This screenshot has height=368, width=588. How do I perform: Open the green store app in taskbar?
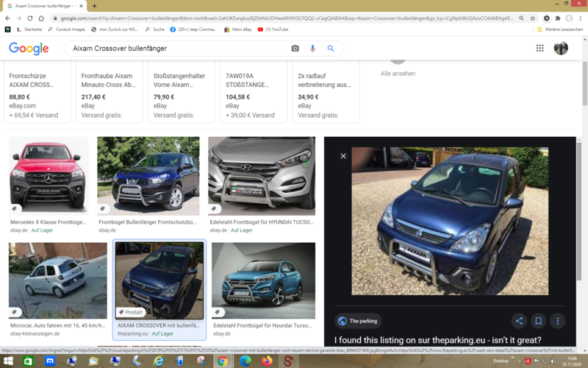coord(28,361)
